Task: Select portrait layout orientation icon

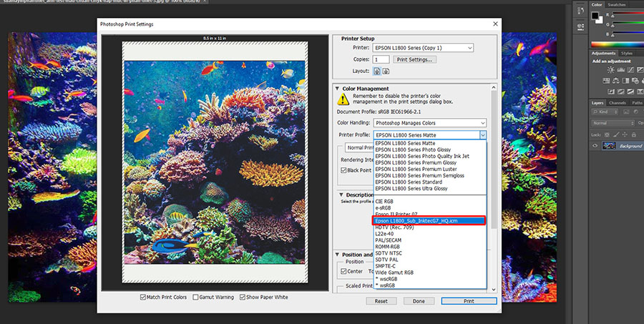Action: click(x=377, y=71)
